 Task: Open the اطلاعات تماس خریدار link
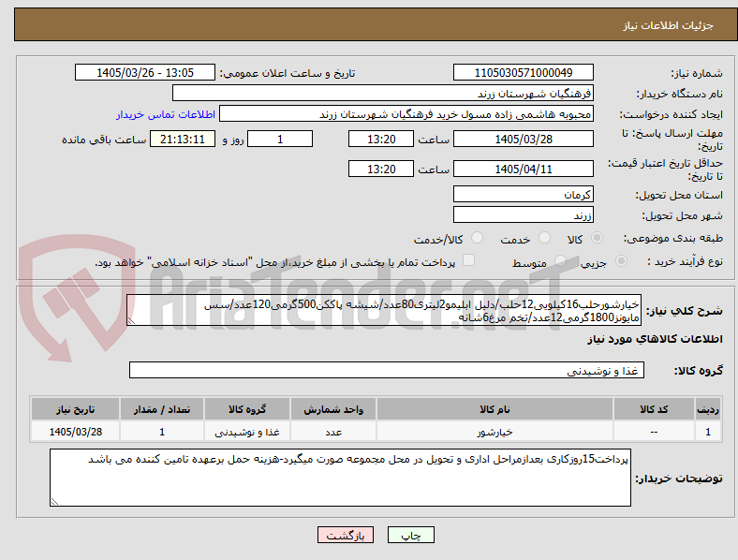166,114
